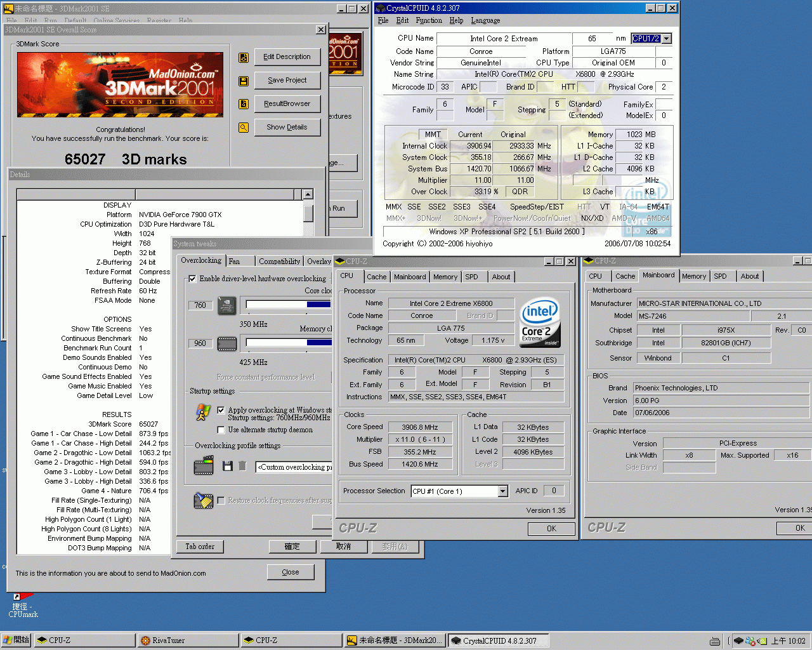Click the memory chip icon in System tweaks
812x650 pixels.
227,344
